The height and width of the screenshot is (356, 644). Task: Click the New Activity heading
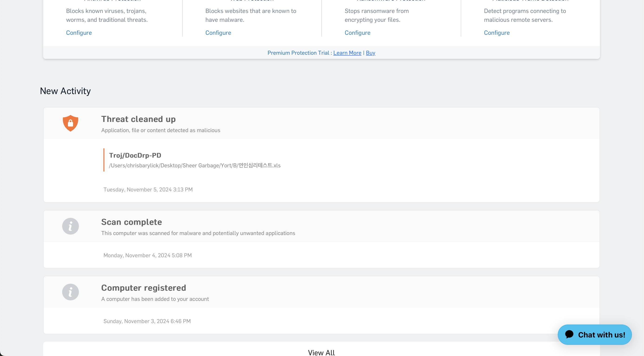point(65,91)
